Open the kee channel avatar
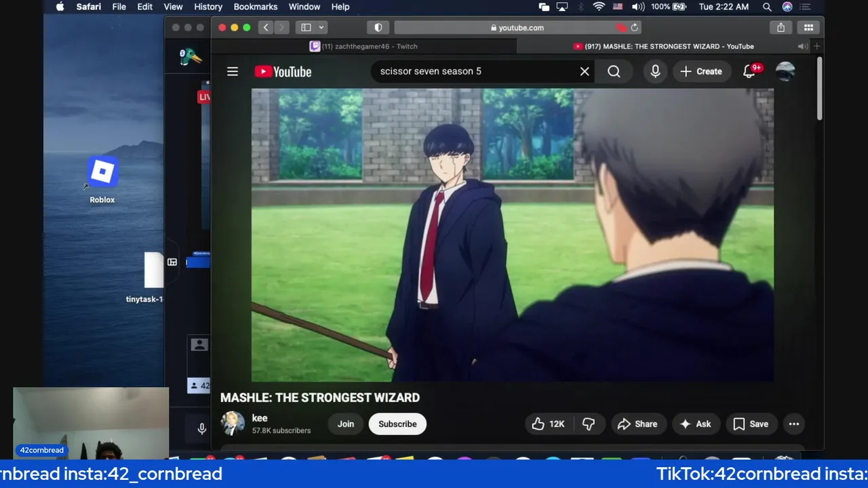868x488 pixels. [x=233, y=424]
